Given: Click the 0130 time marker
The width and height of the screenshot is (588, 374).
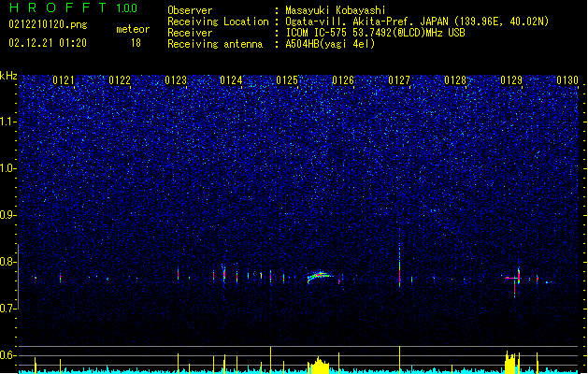Looking at the screenshot, I should tap(567, 80).
